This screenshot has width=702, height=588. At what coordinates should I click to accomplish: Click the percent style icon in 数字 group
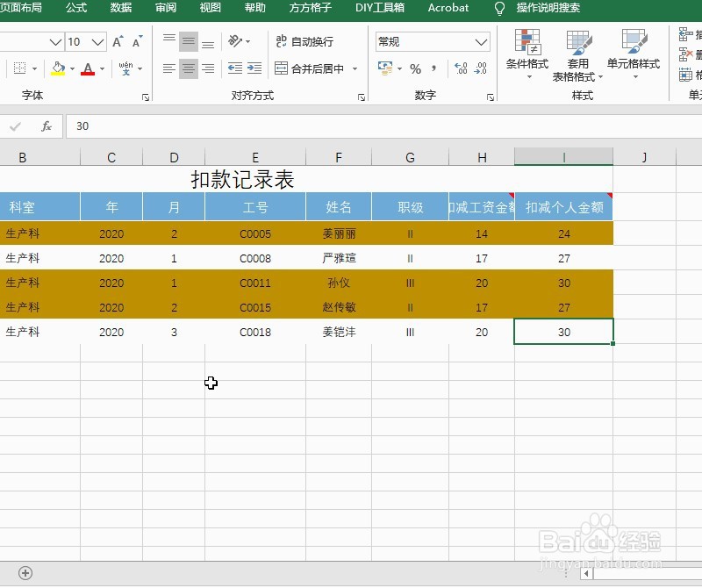415,68
